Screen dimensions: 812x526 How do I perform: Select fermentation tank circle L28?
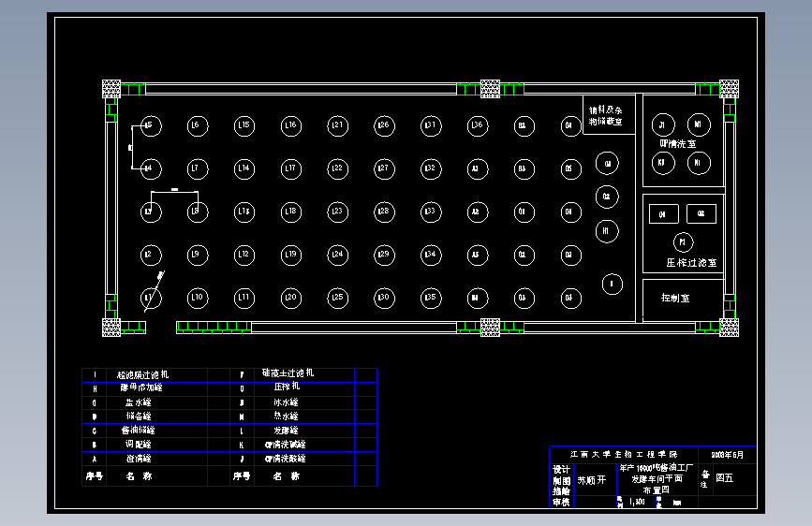(x=384, y=212)
